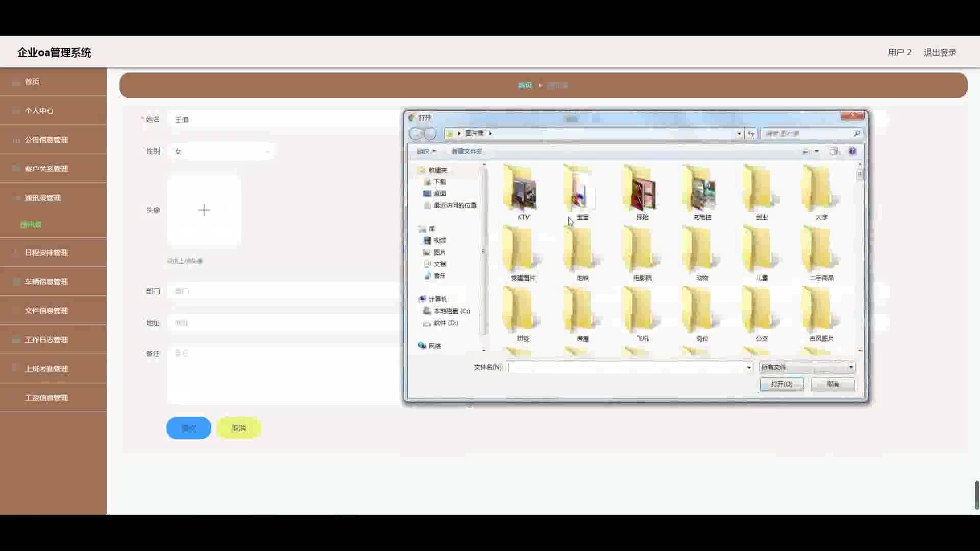Click the 打开(O) button
This screenshot has height=551, width=980.
tap(781, 384)
